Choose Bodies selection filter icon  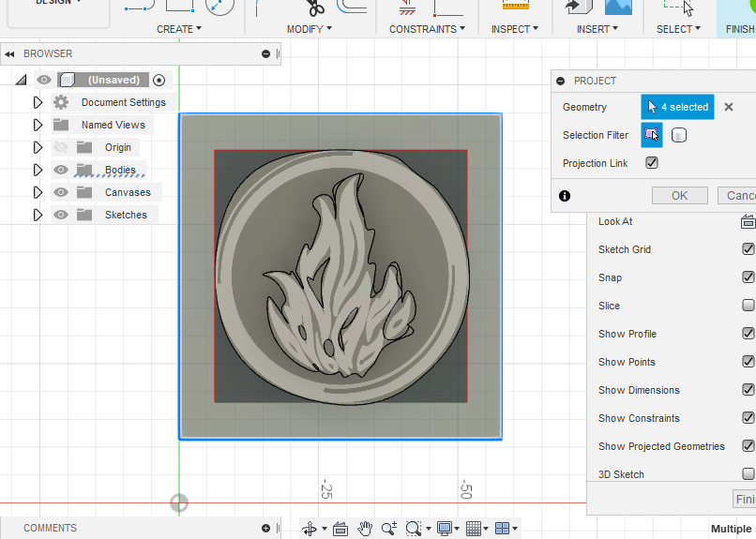pyautogui.click(x=679, y=135)
